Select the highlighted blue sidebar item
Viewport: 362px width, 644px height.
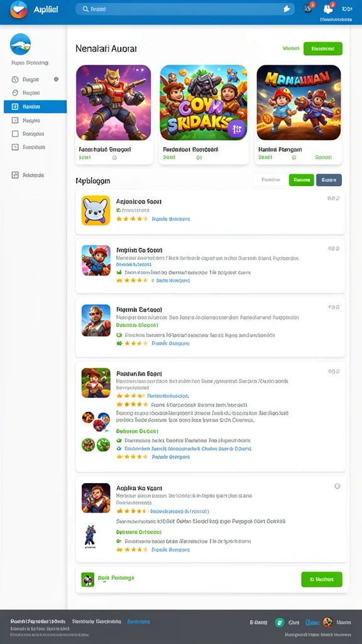pos(35,107)
